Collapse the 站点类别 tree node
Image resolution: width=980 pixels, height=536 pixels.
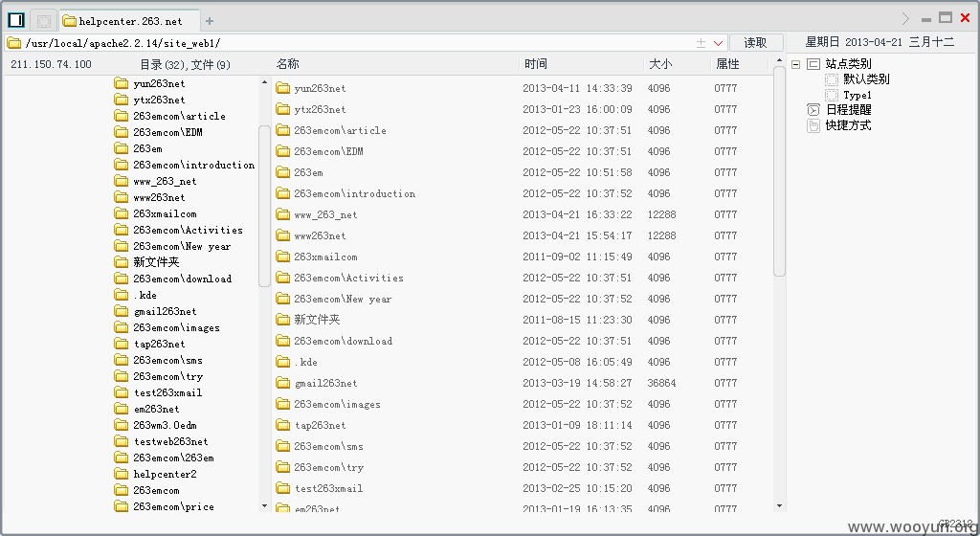pos(795,64)
